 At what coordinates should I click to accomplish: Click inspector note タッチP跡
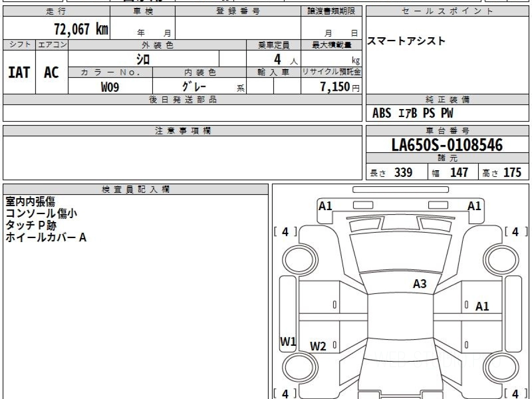pos(31,225)
